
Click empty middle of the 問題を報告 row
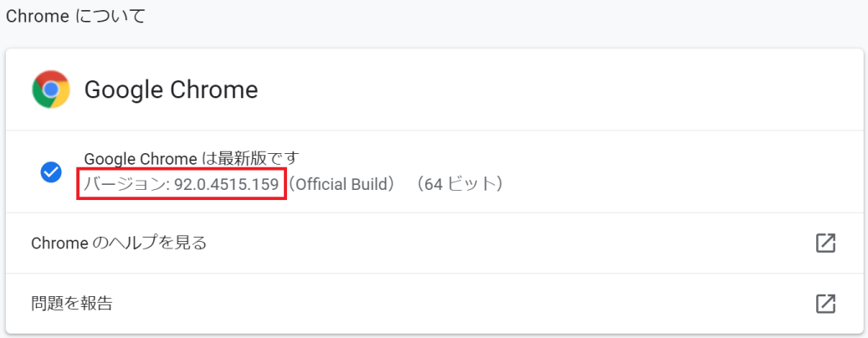460,303
